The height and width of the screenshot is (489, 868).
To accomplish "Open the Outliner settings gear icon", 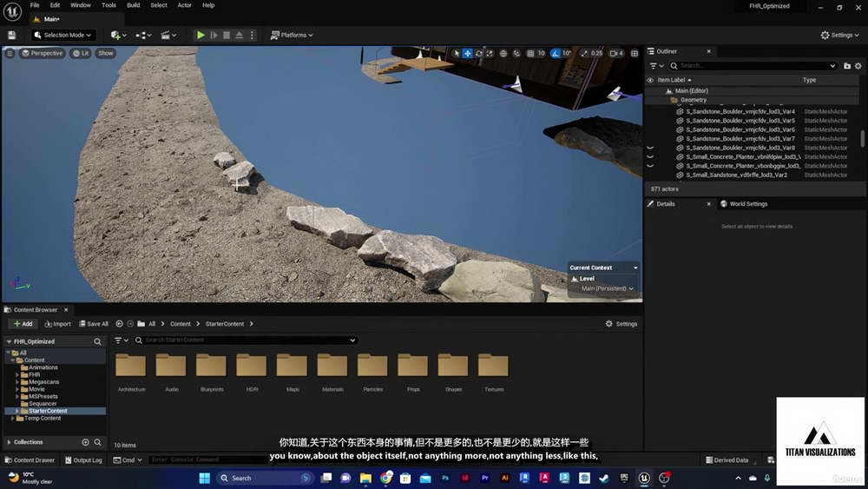I will pos(858,66).
